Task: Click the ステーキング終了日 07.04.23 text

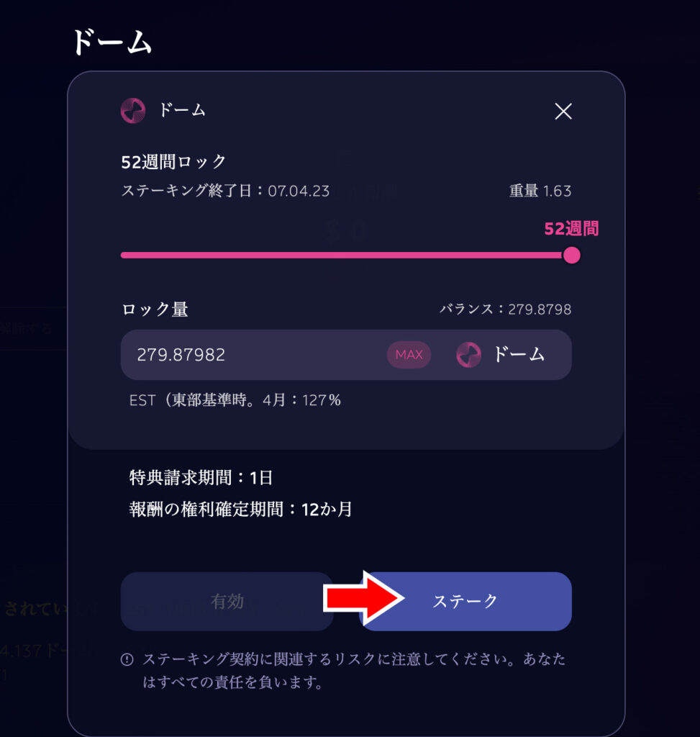Action: pyautogui.click(x=225, y=191)
